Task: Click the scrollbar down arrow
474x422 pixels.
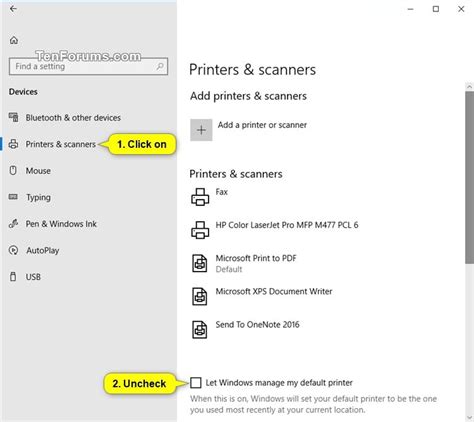Action: point(469,417)
